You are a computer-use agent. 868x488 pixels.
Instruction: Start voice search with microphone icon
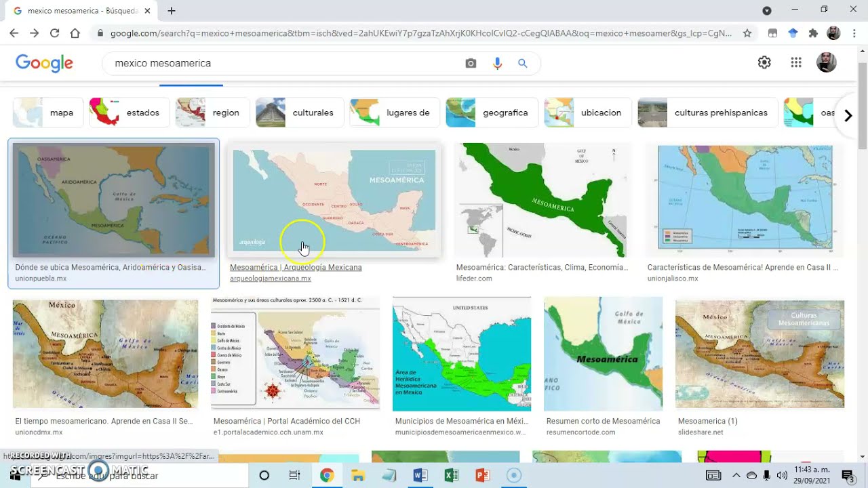497,63
